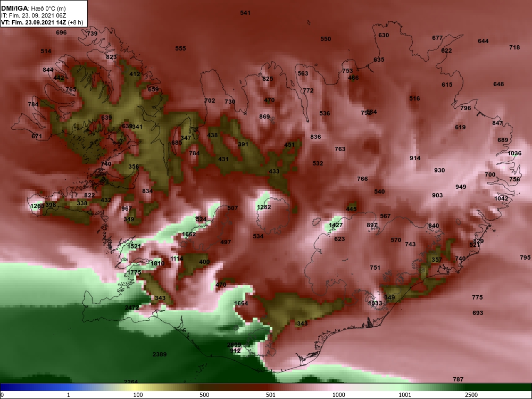Click the 563 height value
The height and width of the screenshot is (399, 532).
tap(303, 73)
